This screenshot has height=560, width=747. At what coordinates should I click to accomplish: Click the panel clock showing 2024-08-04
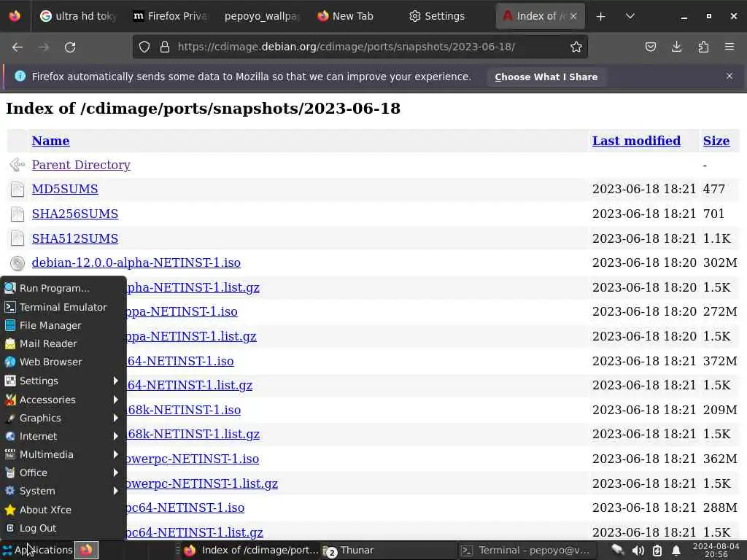[716, 551]
